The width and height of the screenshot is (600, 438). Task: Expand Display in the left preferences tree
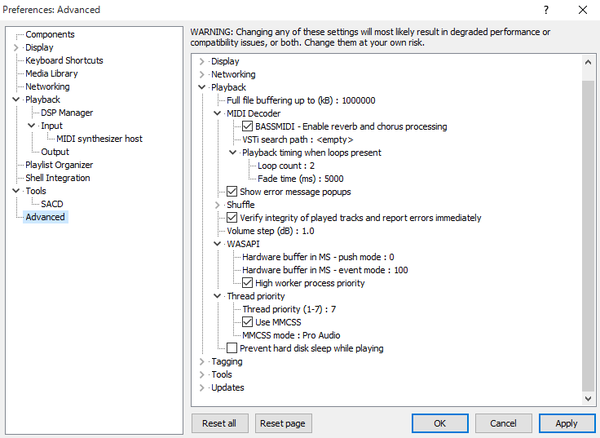click(16, 47)
